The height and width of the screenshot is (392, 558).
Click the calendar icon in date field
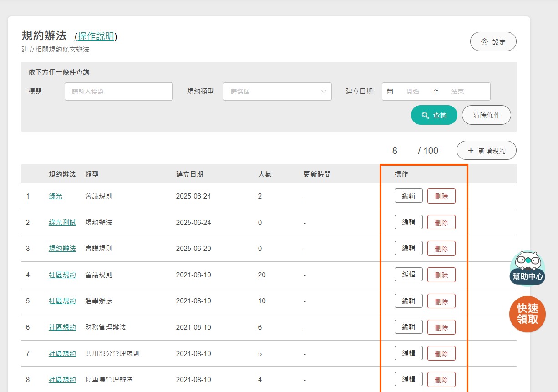pyautogui.click(x=390, y=92)
